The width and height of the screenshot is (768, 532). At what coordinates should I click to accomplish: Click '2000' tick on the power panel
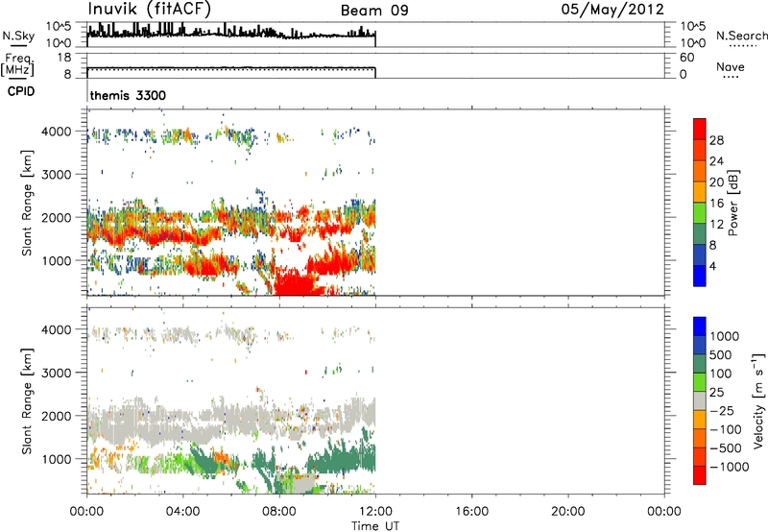tap(57, 217)
